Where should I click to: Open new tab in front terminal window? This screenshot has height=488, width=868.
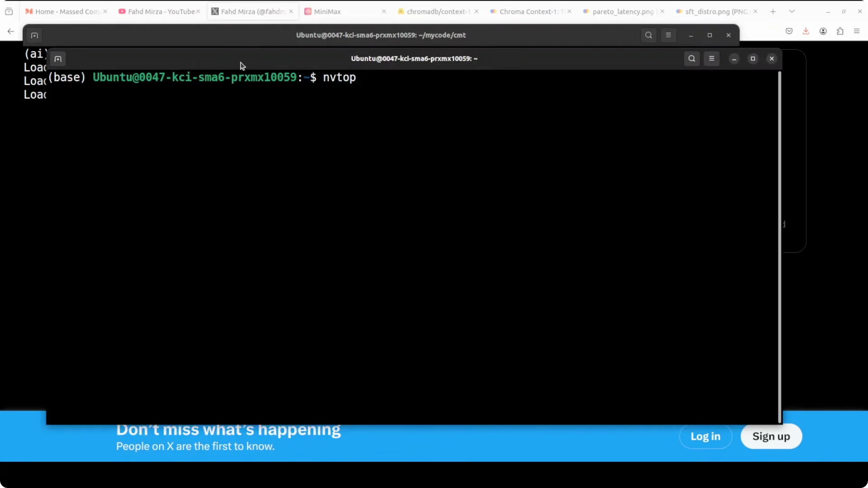(58, 59)
